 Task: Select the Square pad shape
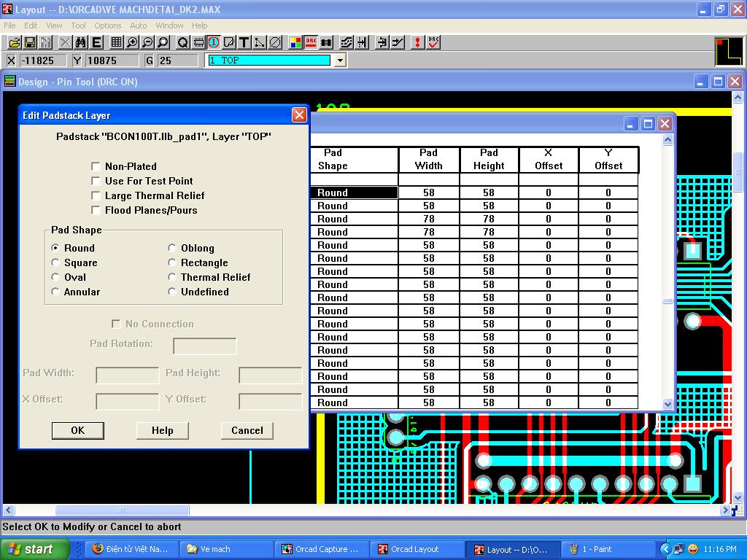[x=55, y=262]
